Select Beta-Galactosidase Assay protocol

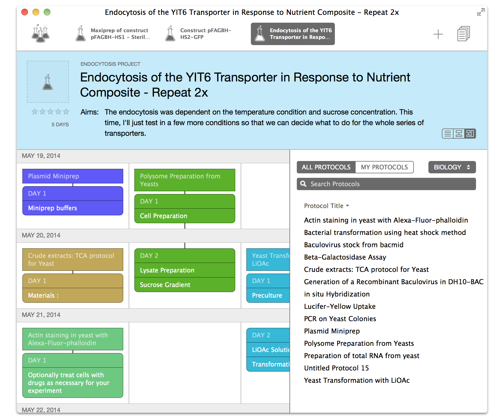coord(345,257)
